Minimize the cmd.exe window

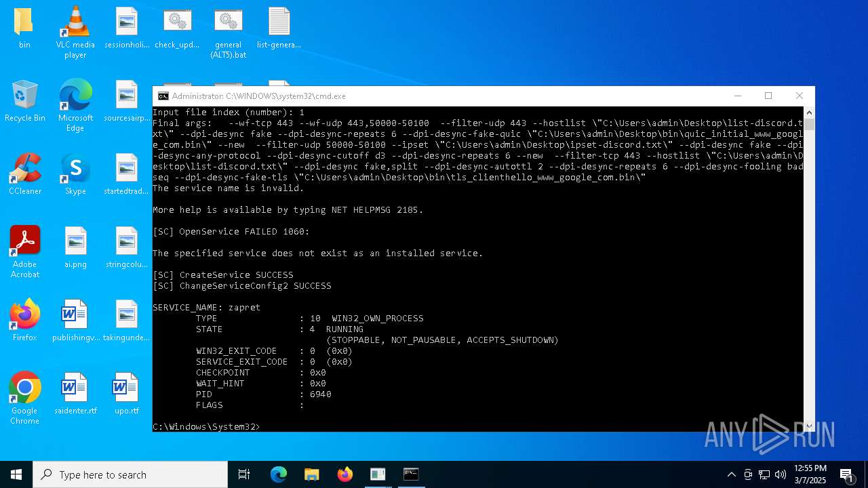point(737,96)
